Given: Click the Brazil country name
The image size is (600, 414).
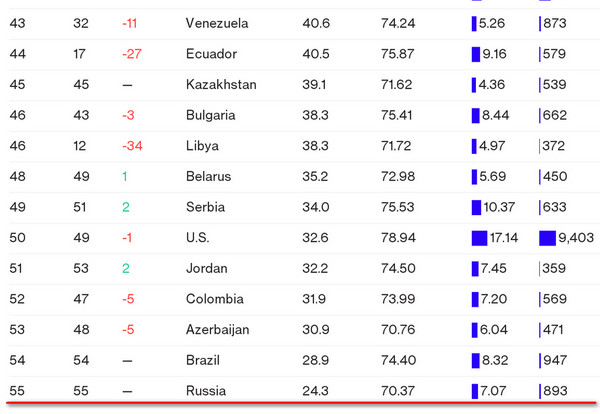Looking at the screenshot, I should click(203, 360).
